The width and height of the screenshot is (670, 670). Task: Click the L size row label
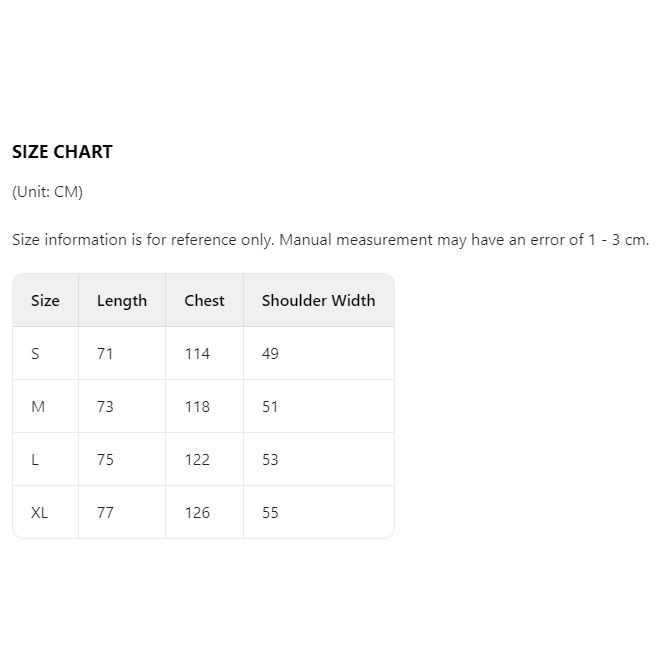[x=35, y=459]
